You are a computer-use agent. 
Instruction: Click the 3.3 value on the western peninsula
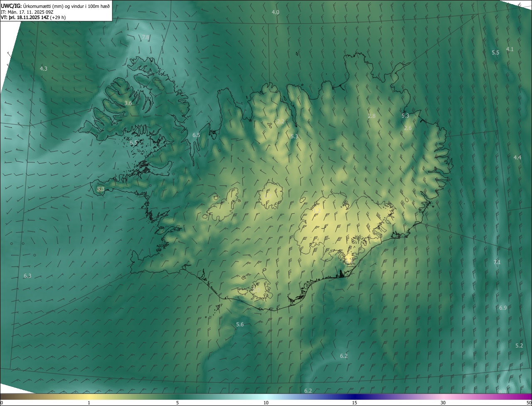pos(101,189)
